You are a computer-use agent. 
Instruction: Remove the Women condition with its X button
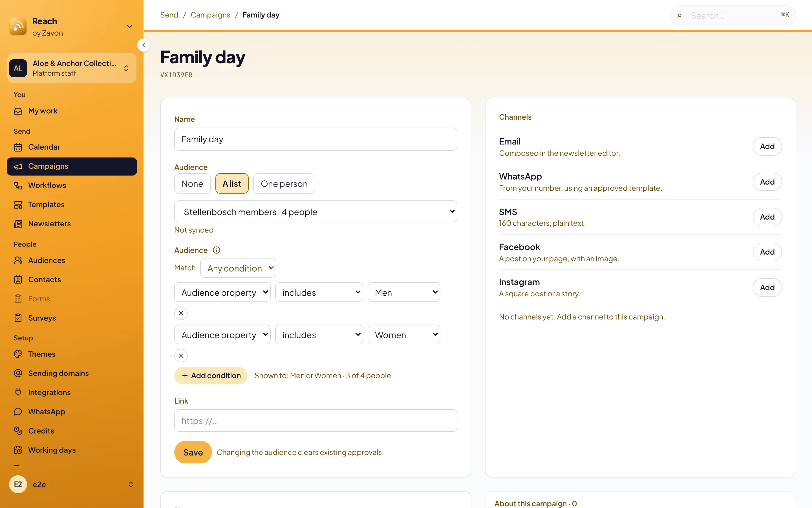coord(181,356)
